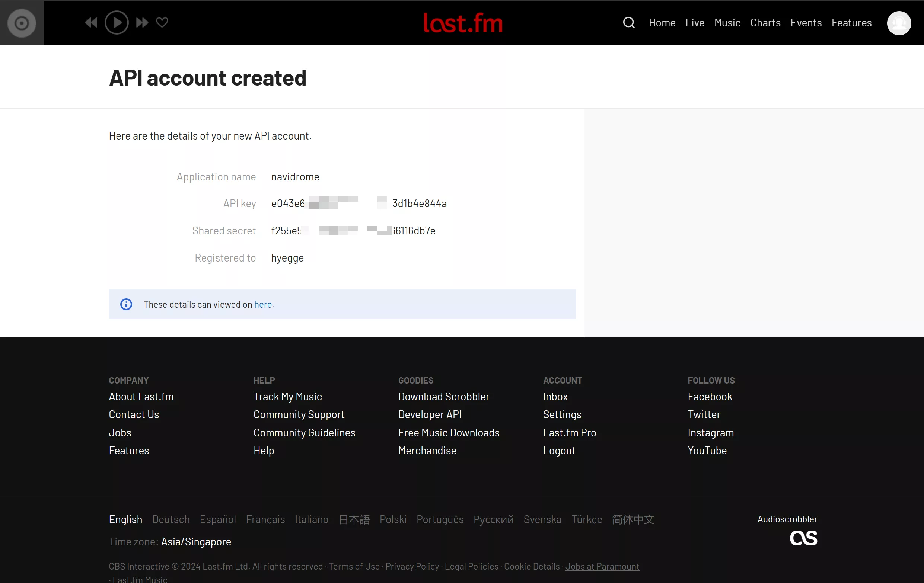This screenshot has height=583, width=924.
Task: Skip to next track
Action: click(x=142, y=23)
